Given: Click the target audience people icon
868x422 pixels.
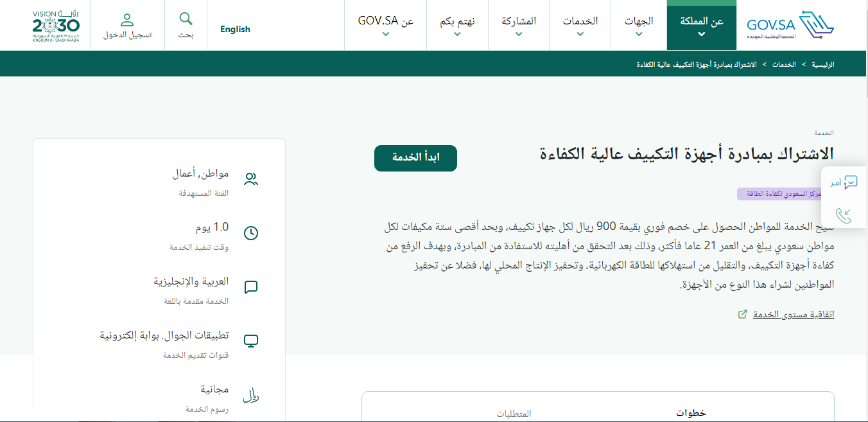Looking at the screenshot, I should point(251,179).
